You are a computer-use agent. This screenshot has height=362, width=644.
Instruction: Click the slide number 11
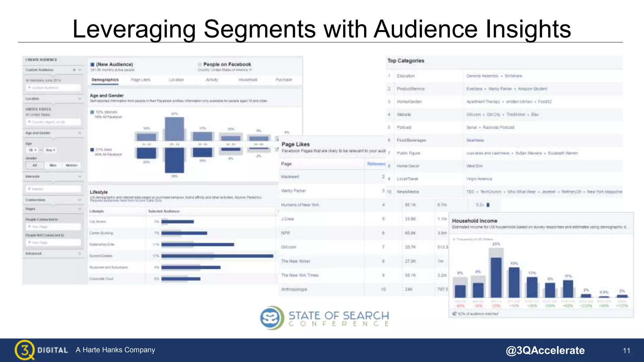[626, 351]
